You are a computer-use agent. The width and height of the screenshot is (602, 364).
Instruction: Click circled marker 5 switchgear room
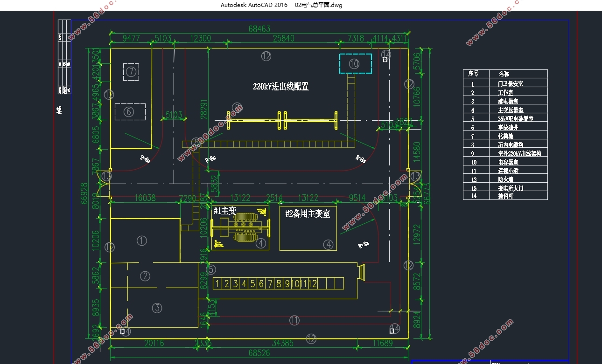pyautogui.click(x=211, y=269)
